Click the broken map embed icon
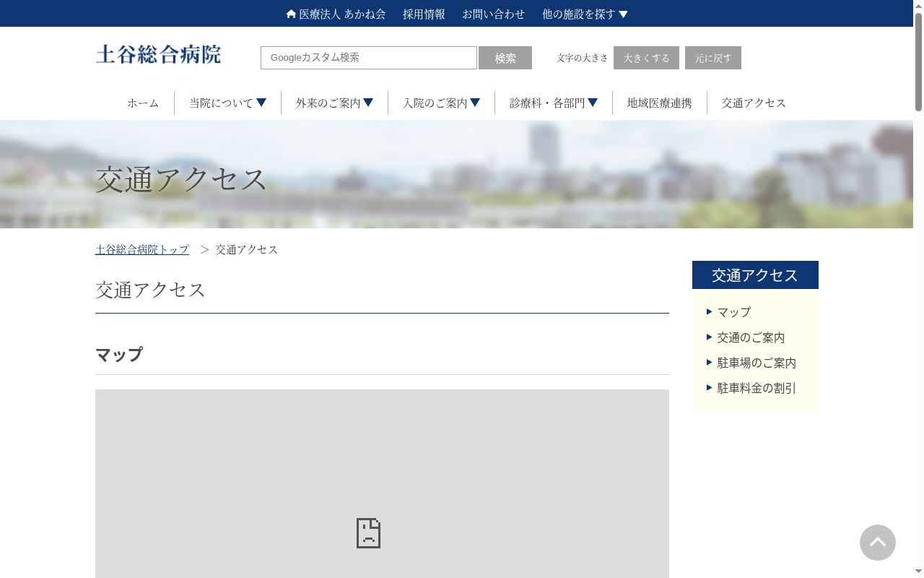Viewport: 924px width, 578px height. (x=368, y=533)
